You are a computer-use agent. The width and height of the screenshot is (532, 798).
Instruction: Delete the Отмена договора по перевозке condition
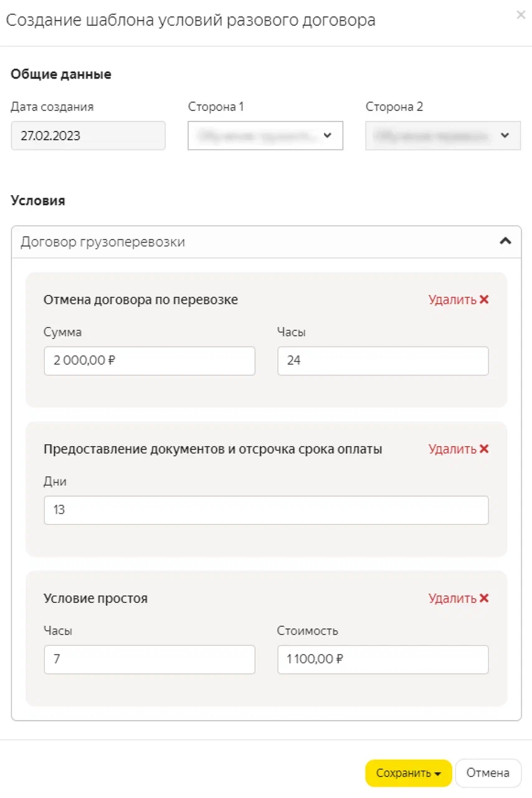458,300
